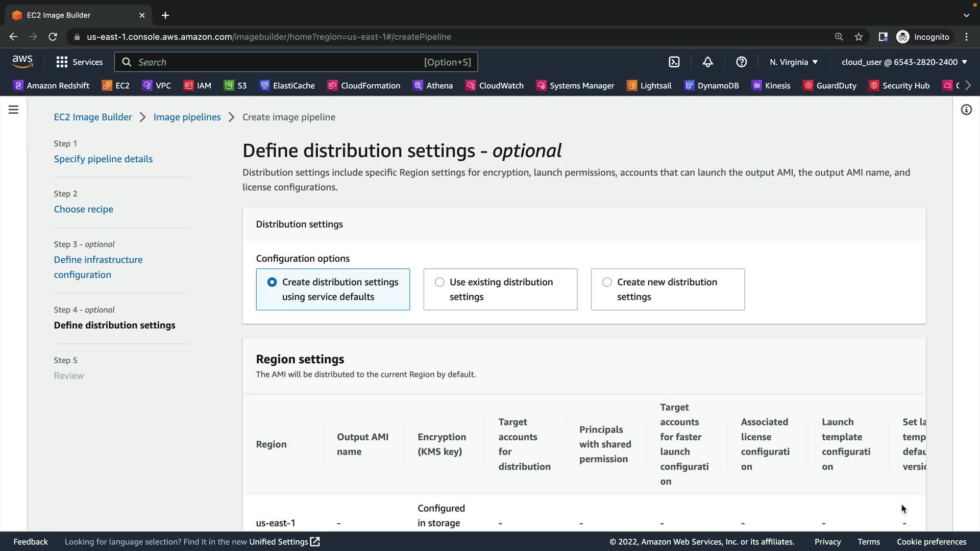Expand the N. Virginia region dropdown
This screenshot has height=551, width=980.
point(793,62)
